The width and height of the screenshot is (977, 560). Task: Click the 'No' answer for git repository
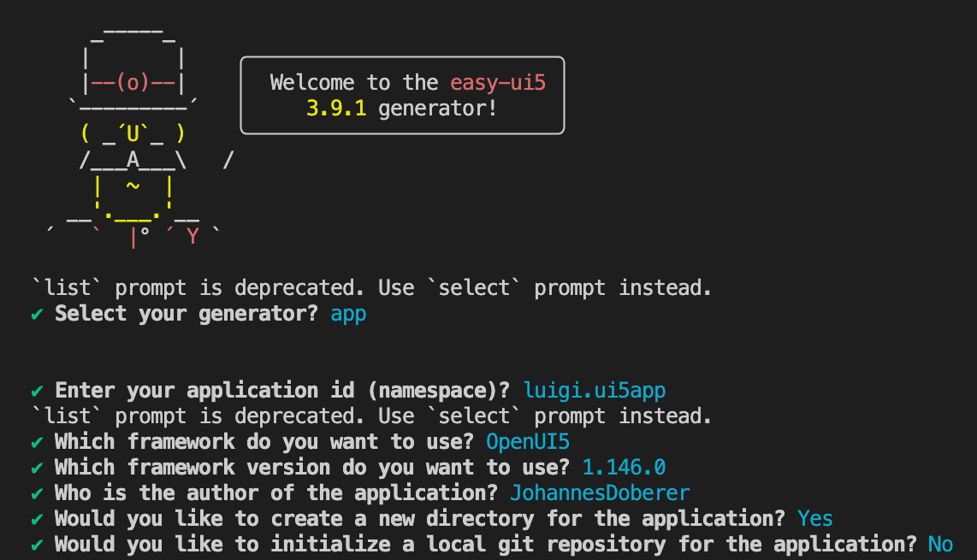[940, 545]
